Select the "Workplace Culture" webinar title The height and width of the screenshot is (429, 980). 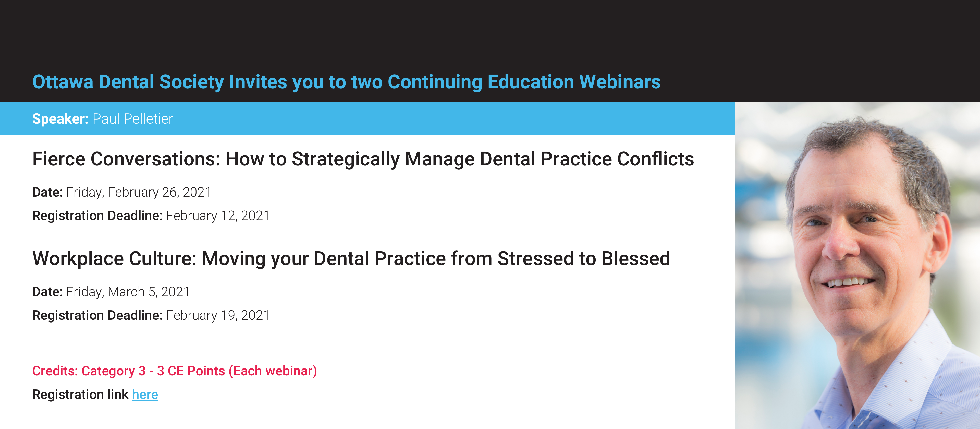click(x=351, y=259)
